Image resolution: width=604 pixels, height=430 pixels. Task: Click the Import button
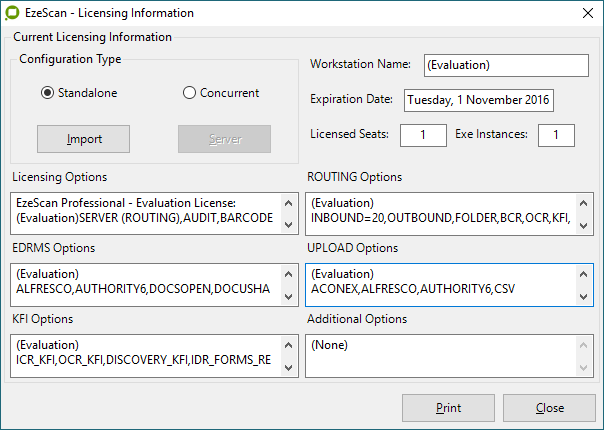pos(84,138)
